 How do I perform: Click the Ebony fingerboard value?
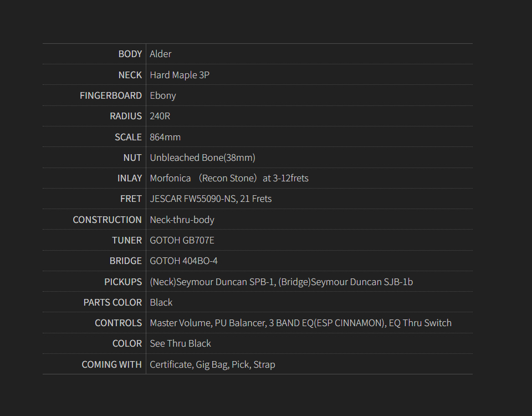click(163, 95)
